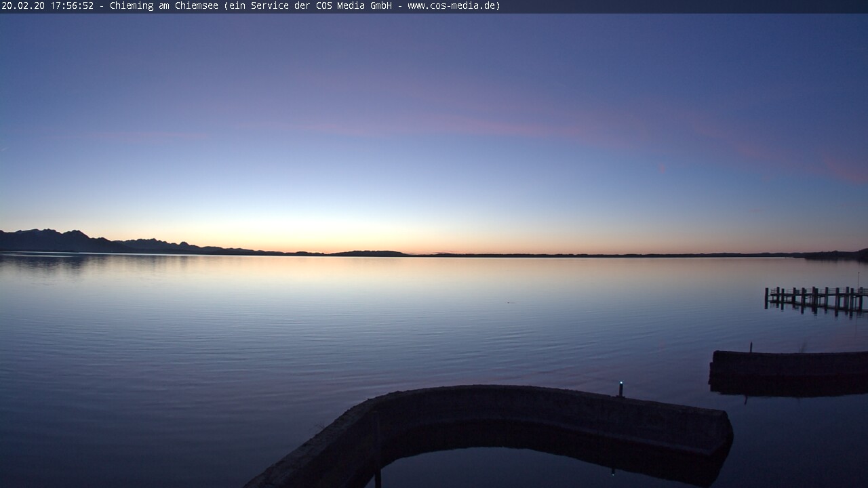868x488 pixels.
Task: Click the empty right side of the top bar
Action: pos(678,6)
